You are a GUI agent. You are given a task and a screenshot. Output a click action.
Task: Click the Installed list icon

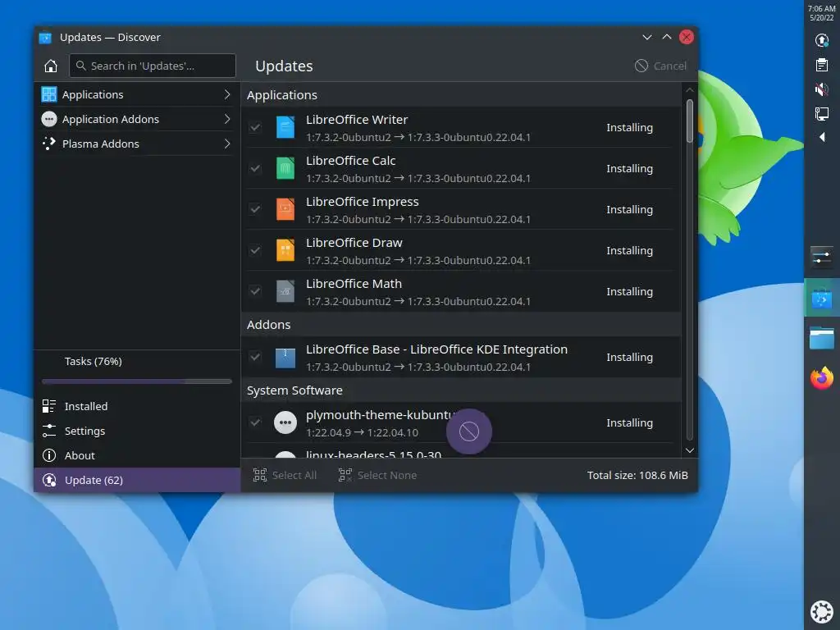click(x=48, y=406)
